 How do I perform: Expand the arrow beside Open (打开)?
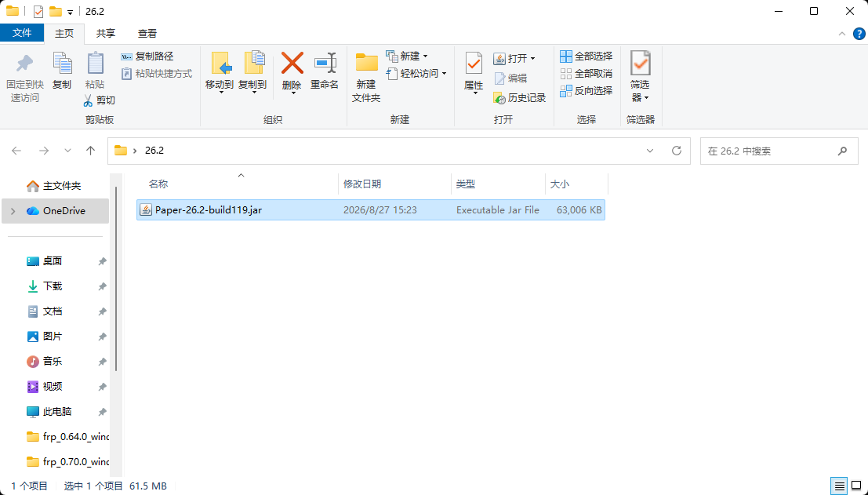coord(532,59)
